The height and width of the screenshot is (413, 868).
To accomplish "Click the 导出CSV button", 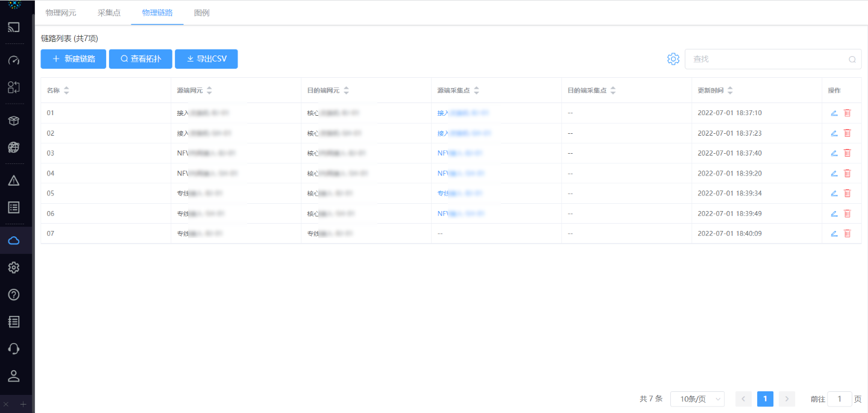I will pyautogui.click(x=206, y=59).
